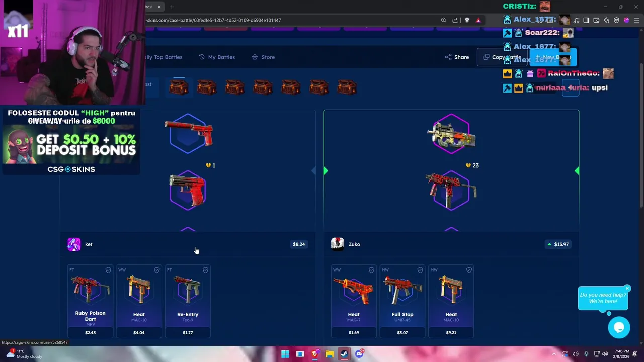Dismiss the 'Do you need help?' popup
Screen dimensions: 644x362
click(627, 288)
